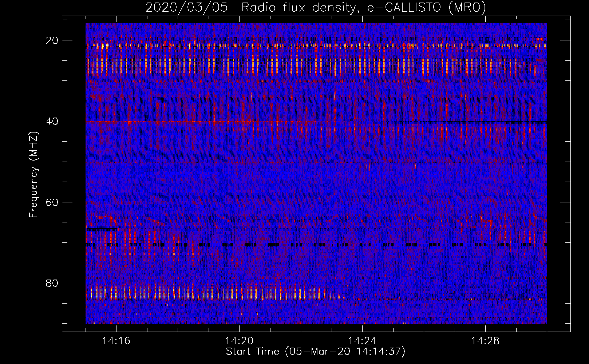Click the 14:28 time tick label
589x364 pixels.
[485, 341]
